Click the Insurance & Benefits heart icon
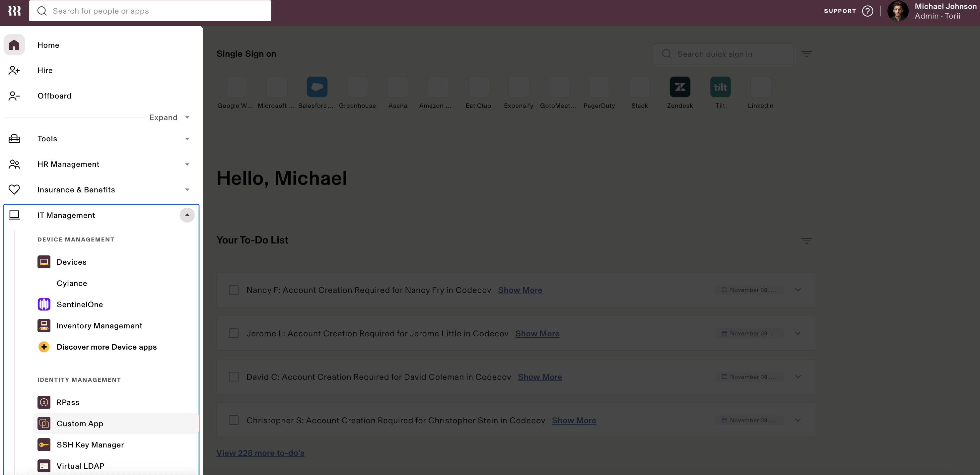 tap(14, 189)
